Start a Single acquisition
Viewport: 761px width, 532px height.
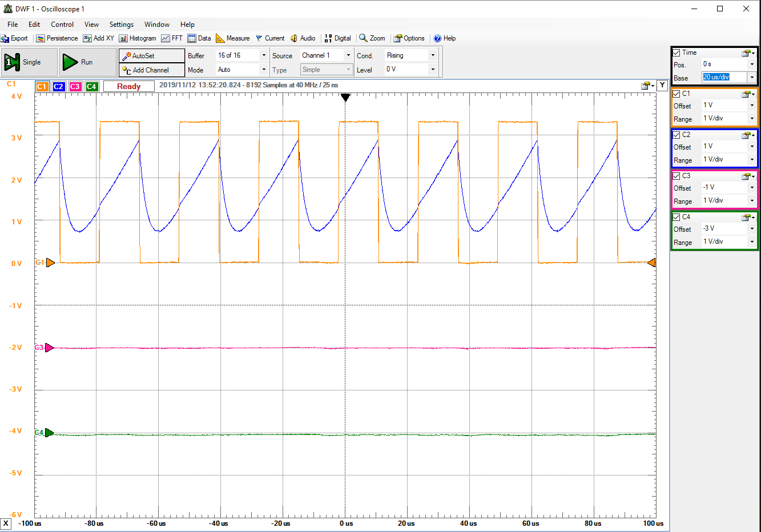coord(30,62)
